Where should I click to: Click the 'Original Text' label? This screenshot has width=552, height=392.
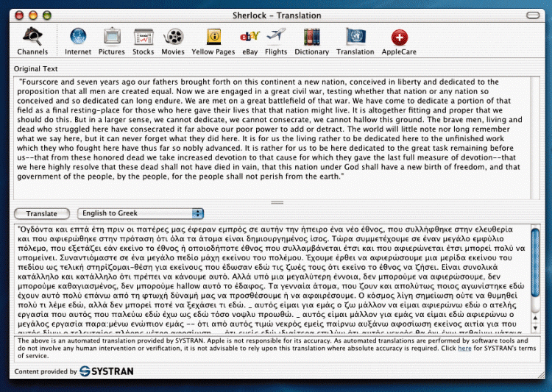35,68
